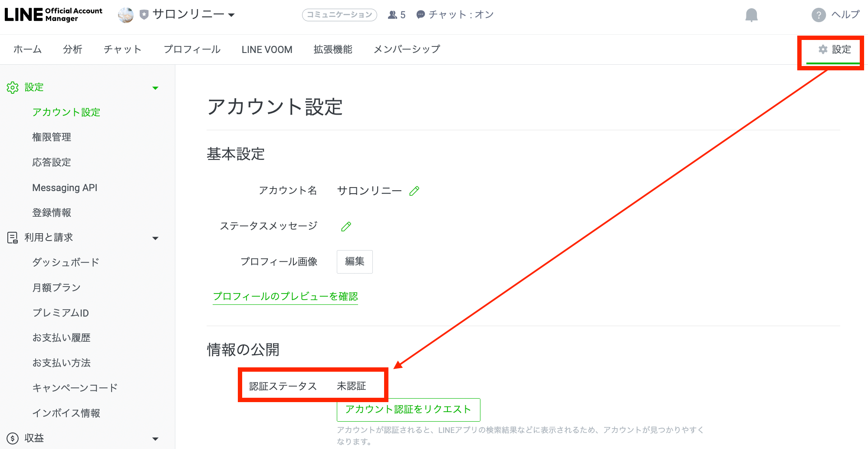Open the 設定 tab at top right
Image resolution: width=868 pixels, height=449 pixels.
[x=835, y=50]
